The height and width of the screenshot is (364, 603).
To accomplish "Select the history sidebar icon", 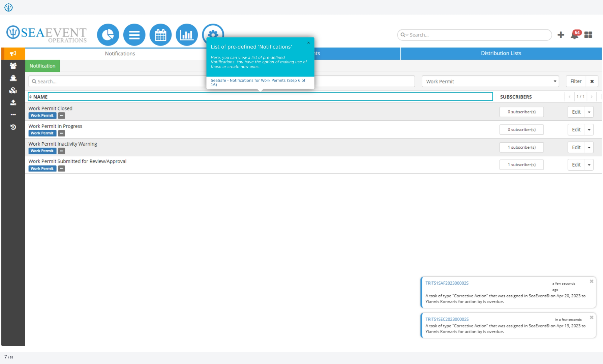I will [x=13, y=127].
